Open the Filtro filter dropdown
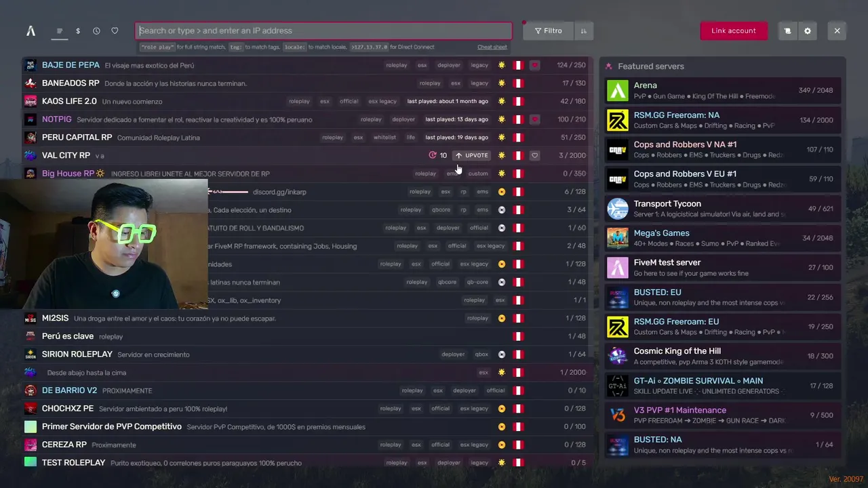 point(548,30)
